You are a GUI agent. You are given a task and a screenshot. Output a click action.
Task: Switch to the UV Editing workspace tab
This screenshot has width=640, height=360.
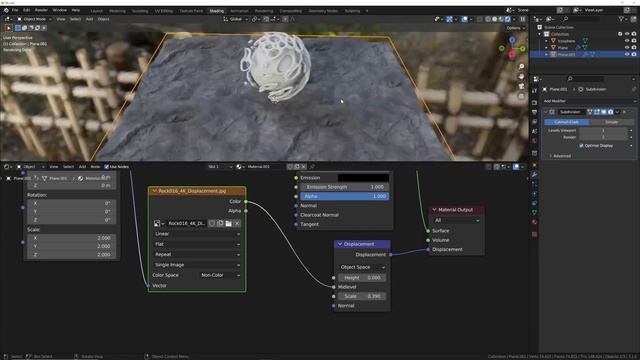pos(164,11)
